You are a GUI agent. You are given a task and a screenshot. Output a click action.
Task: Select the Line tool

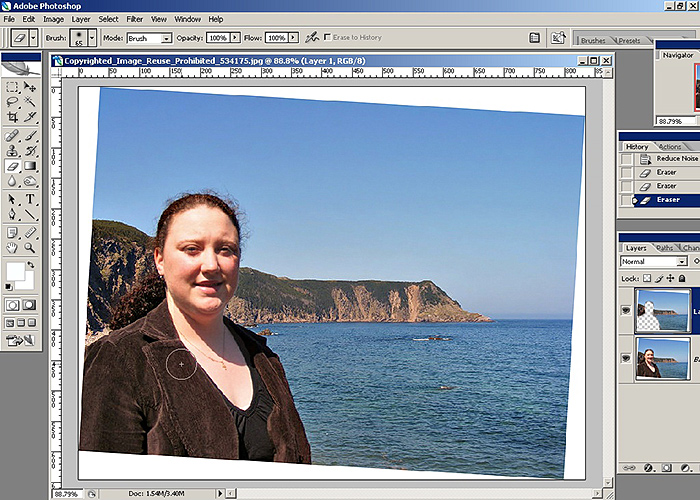[x=30, y=214]
